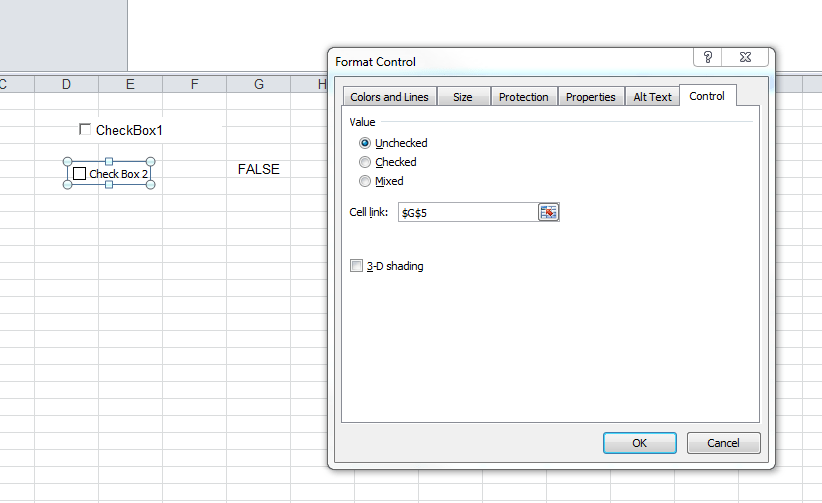Tick the Check Box 2 checkbox
Image resolution: width=822 pixels, height=503 pixels.
tap(80, 174)
